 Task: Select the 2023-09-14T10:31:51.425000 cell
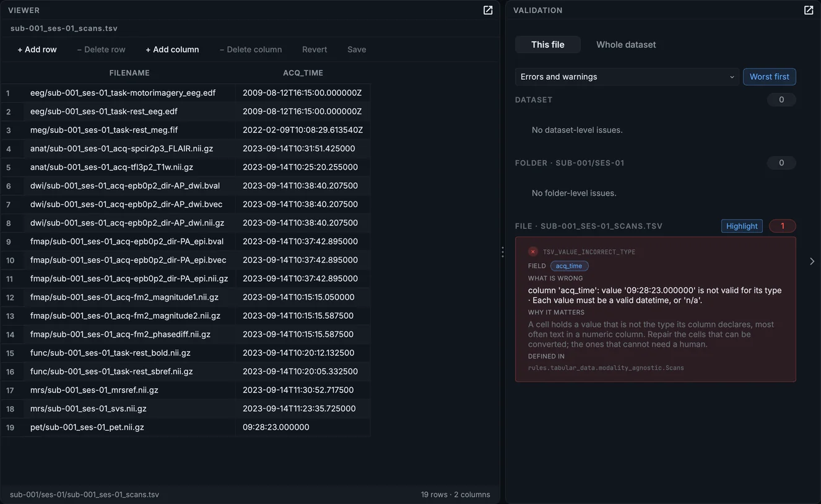303,149
